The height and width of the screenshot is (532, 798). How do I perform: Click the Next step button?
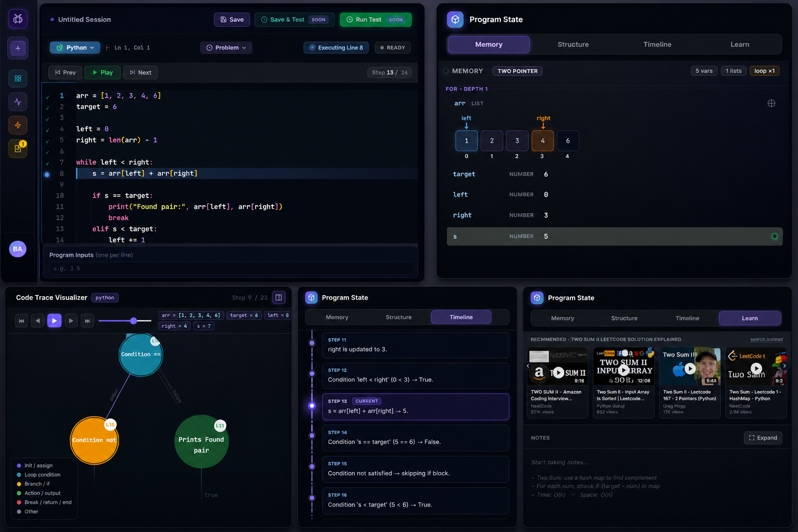click(x=140, y=73)
